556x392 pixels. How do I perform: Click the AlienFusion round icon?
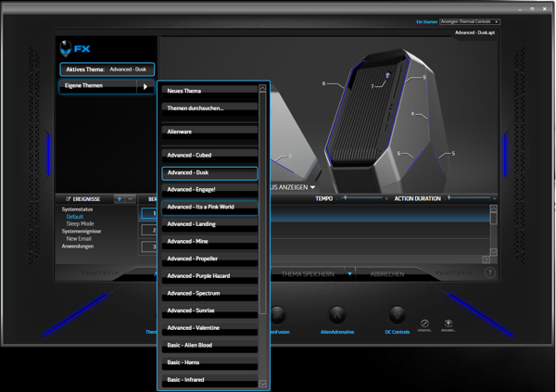(278, 315)
